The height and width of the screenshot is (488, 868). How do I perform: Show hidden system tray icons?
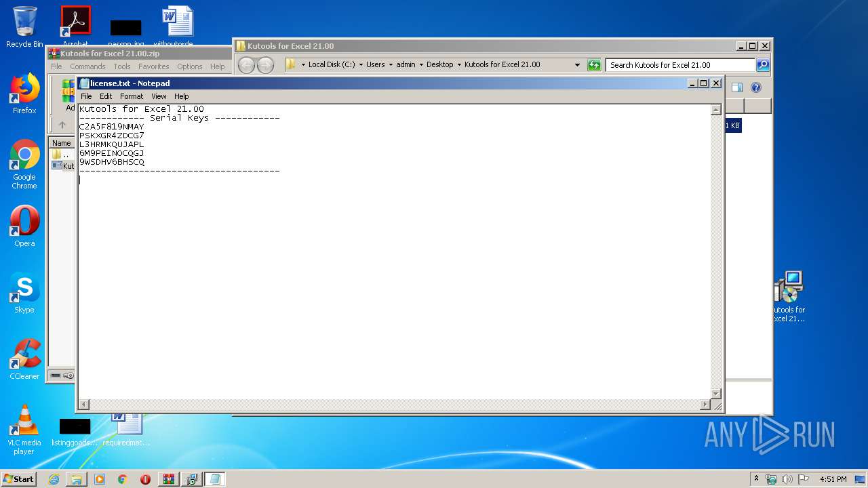coord(756,479)
